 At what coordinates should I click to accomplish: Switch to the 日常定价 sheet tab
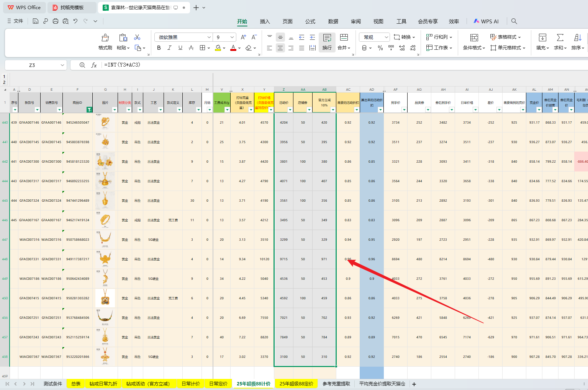(x=218, y=383)
